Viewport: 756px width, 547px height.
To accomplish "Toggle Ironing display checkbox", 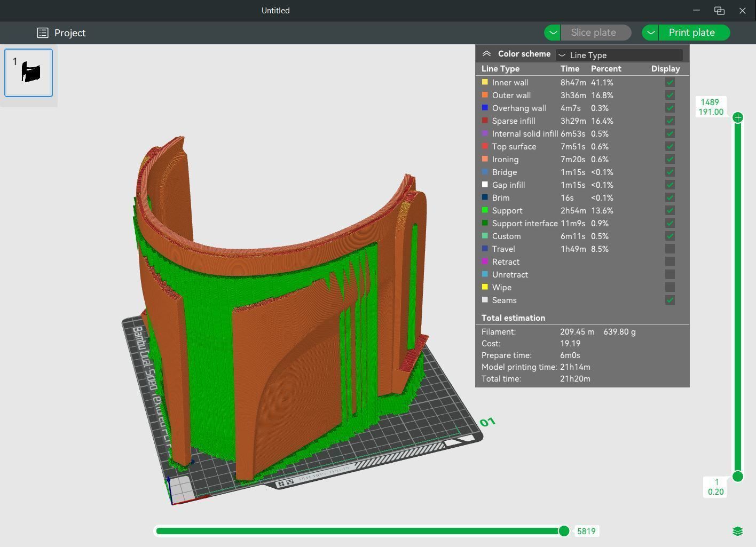I will [670, 159].
